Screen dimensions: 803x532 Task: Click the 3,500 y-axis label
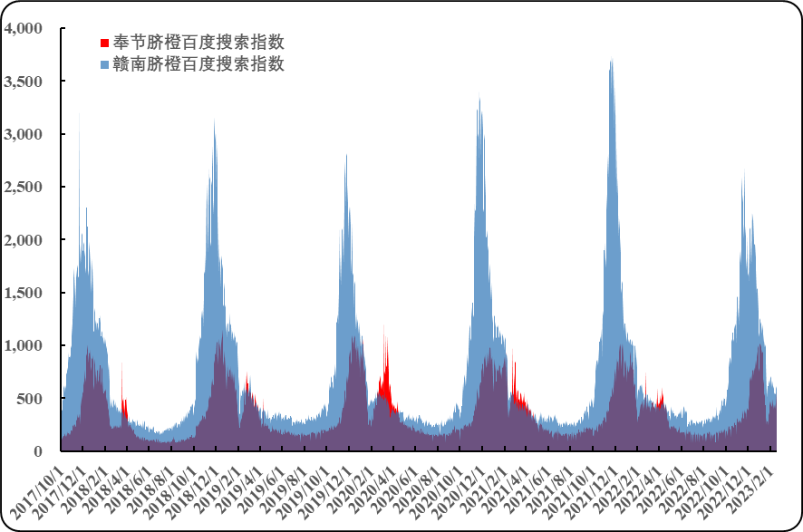point(24,82)
